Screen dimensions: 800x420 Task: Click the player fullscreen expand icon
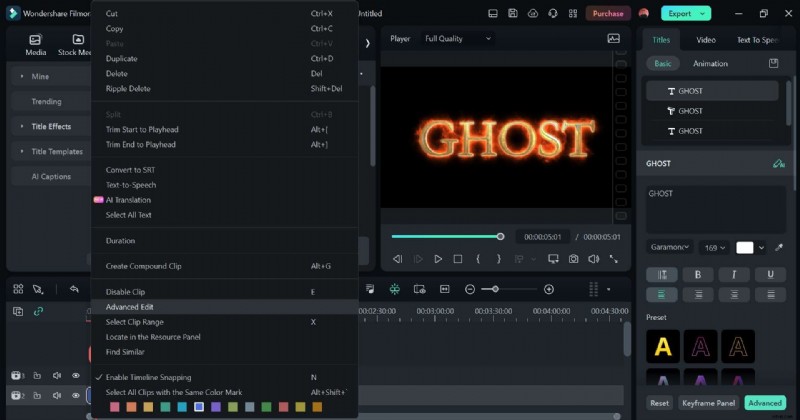point(613,259)
